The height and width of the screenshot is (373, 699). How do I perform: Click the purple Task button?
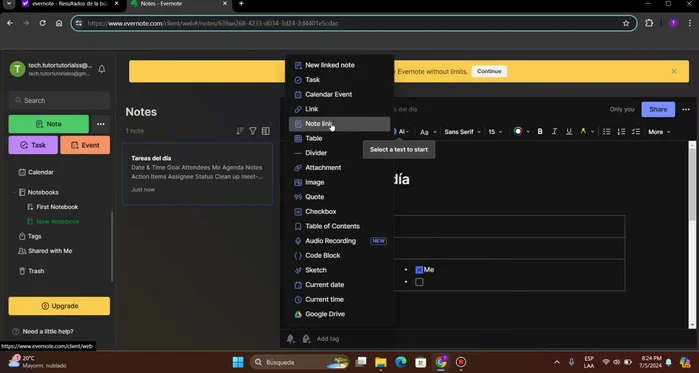tap(33, 145)
